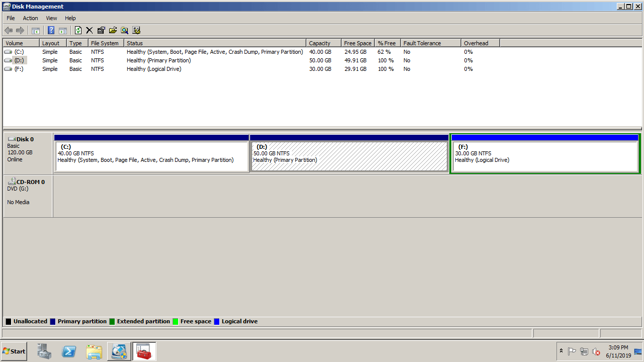This screenshot has width=644, height=362.
Task: Click the open folder toolbar icon
Action: [113, 31]
